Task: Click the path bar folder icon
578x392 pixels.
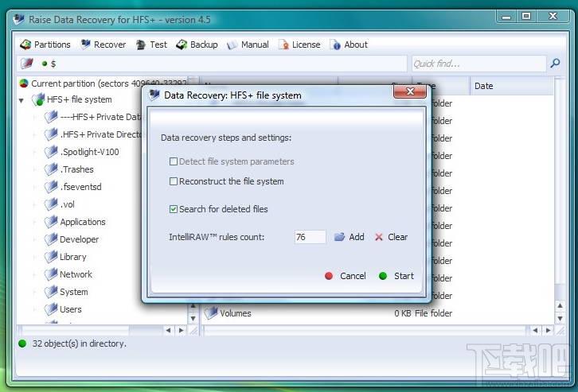Action: coord(26,64)
